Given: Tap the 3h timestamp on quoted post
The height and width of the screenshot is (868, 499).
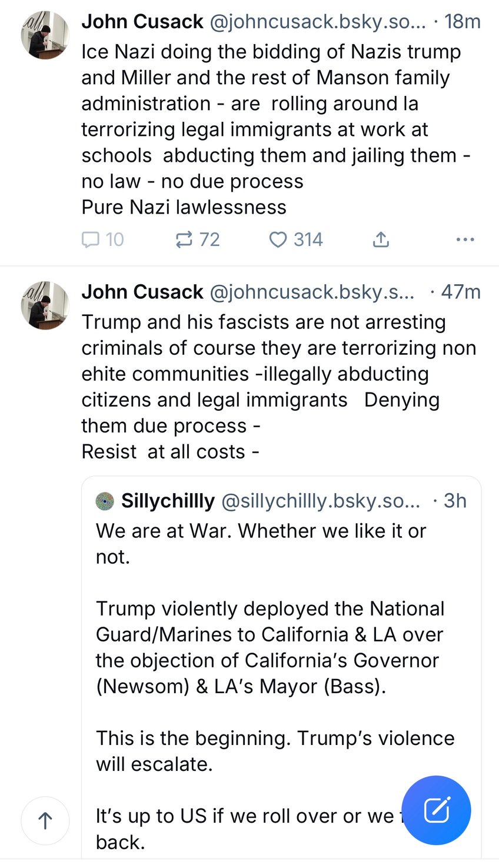Looking at the screenshot, I should pyautogui.click(x=454, y=501).
